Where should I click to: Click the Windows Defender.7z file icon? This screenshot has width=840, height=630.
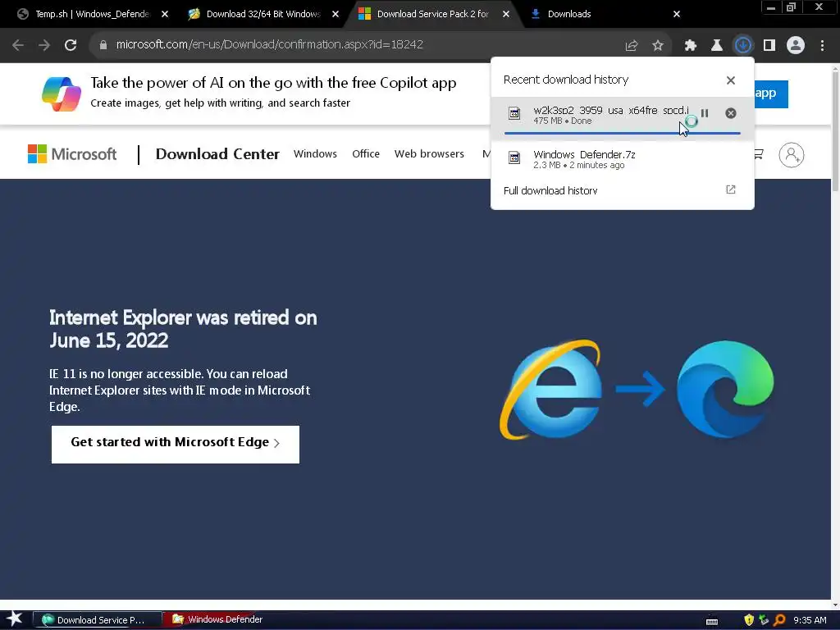click(514, 158)
